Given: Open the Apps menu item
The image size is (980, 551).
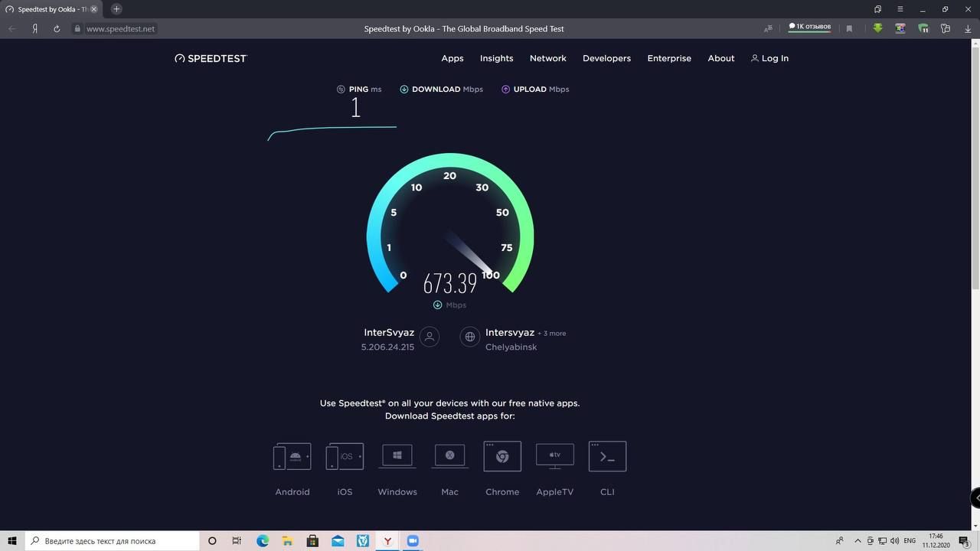Looking at the screenshot, I should pyautogui.click(x=452, y=58).
